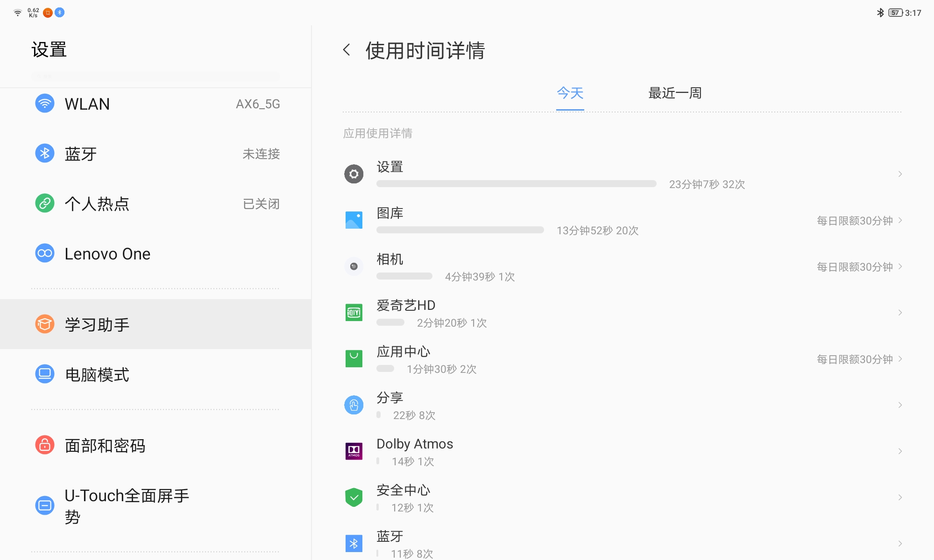Screen dimensions: 934x560
Task: Switch to the 最近一周 tab
Action: [x=674, y=93]
